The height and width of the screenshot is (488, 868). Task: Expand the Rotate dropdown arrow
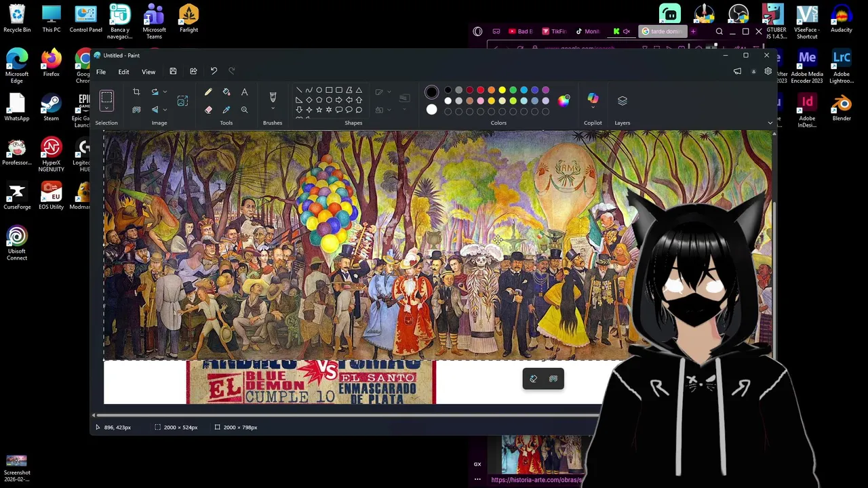point(165,92)
